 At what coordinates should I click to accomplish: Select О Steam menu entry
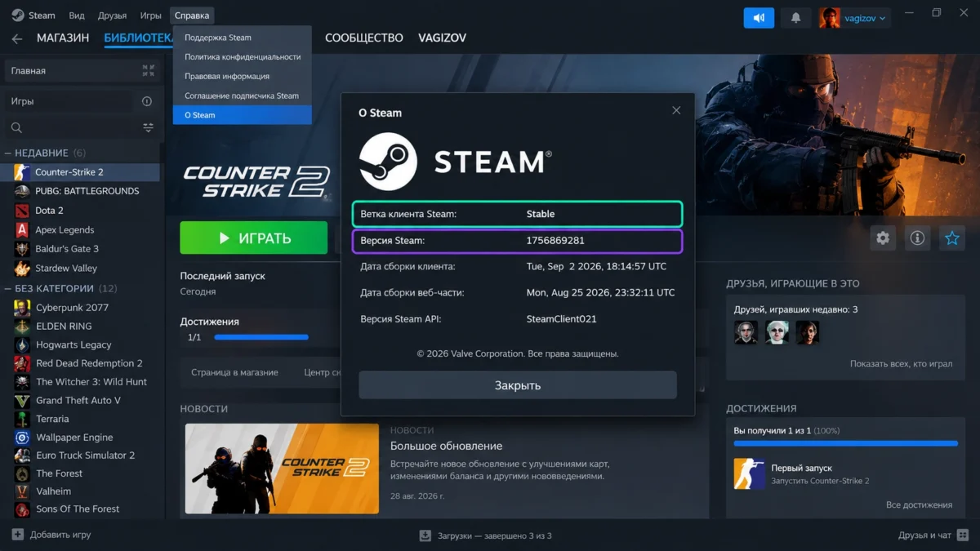click(242, 115)
